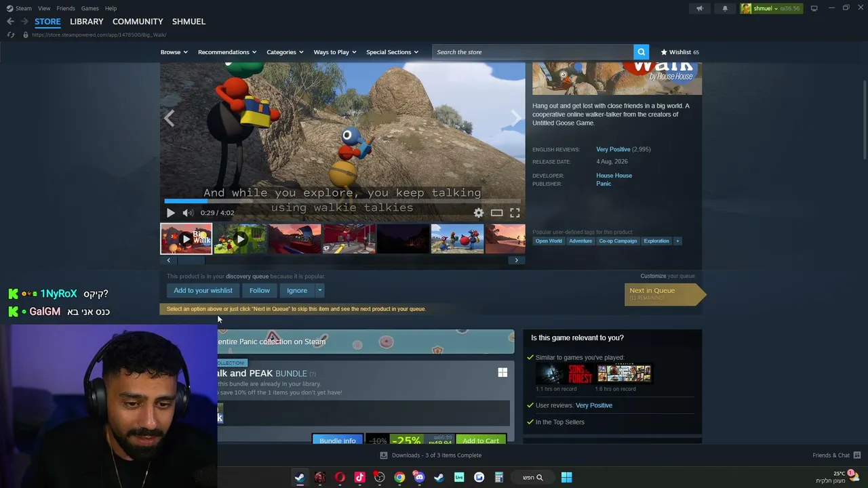Ignore this game in the queue
The width and height of the screenshot is (868, 488).
click(297, 291)
